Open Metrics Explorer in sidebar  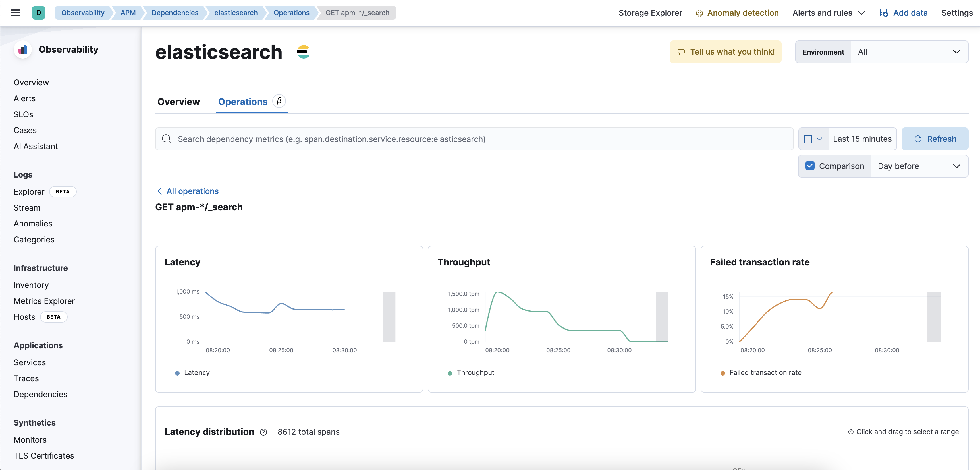[x=44, y=301]
